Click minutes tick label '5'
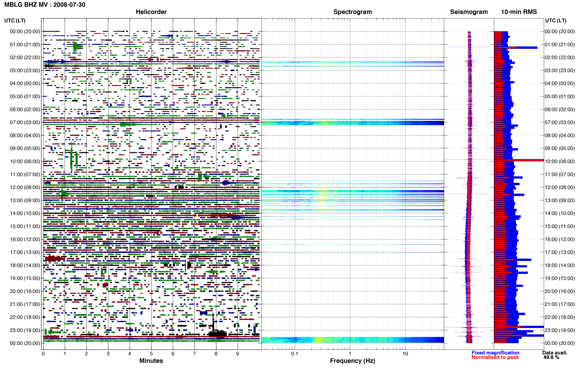588x368 pixels. pos(151,354)
